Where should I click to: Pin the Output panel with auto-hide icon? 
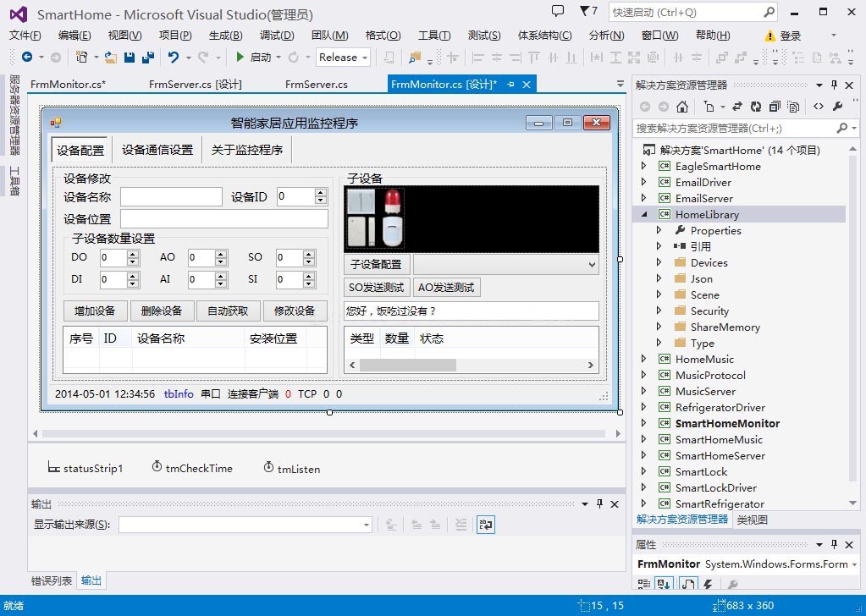[599, 503]
